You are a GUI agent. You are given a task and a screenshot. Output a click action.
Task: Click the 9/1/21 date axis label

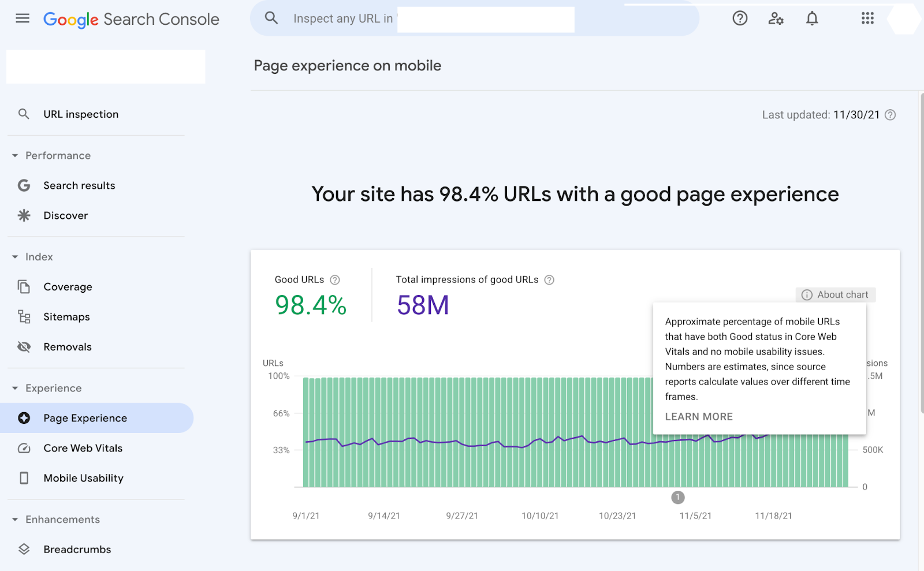[x=306, y=516]
